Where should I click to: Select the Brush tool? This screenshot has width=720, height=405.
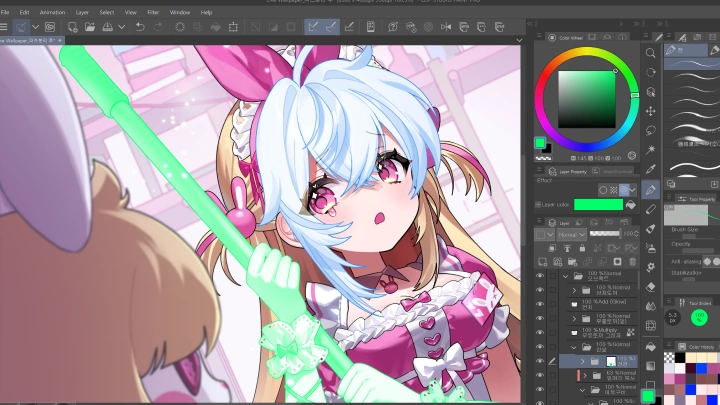pyautogui.click(x=650, y=229)
